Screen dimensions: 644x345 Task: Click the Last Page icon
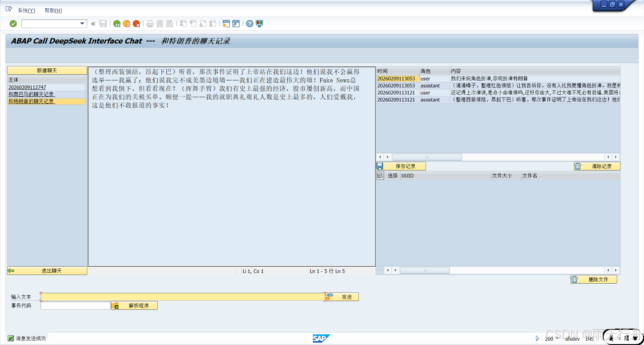pyautogui.click(x=212, y=24)
